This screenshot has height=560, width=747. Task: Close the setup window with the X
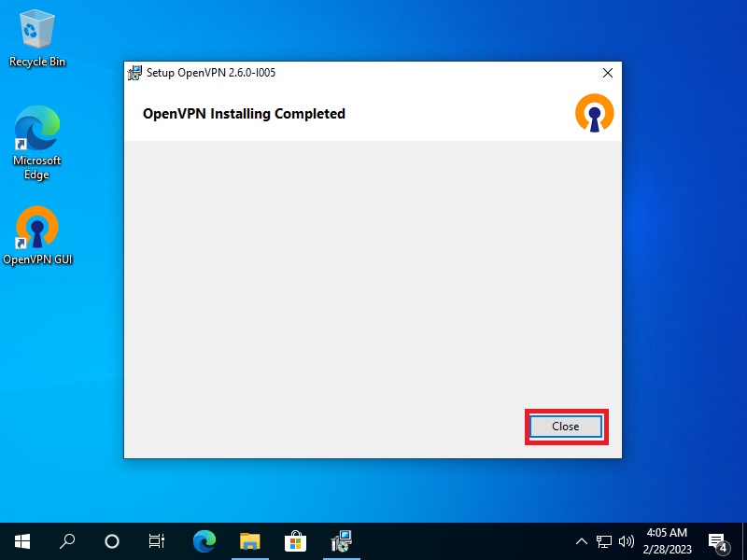(x=607, y=73)
